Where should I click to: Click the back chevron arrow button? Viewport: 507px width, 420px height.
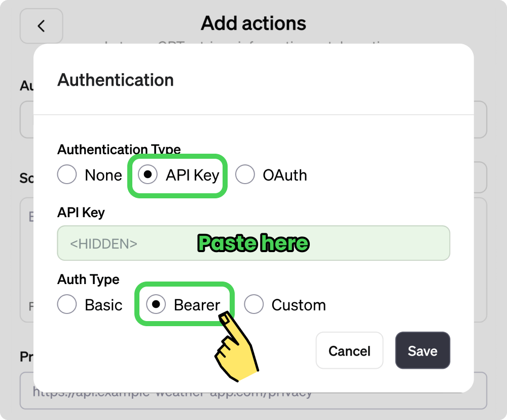[x=41, y=26]
